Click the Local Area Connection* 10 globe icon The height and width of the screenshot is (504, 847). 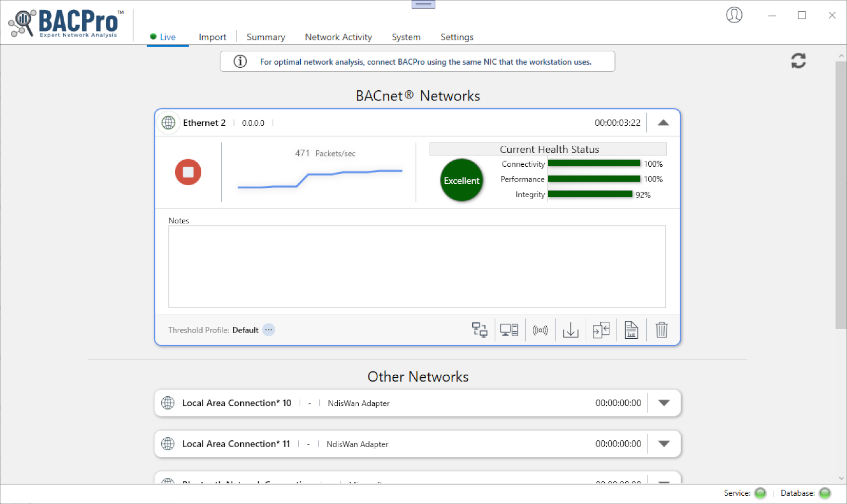pyautogui.click(x=168, y=403)
